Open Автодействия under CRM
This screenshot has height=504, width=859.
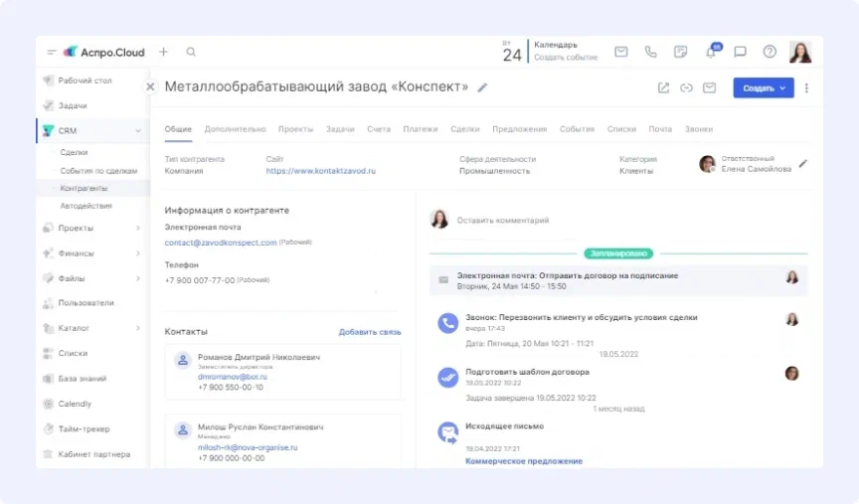86,206
